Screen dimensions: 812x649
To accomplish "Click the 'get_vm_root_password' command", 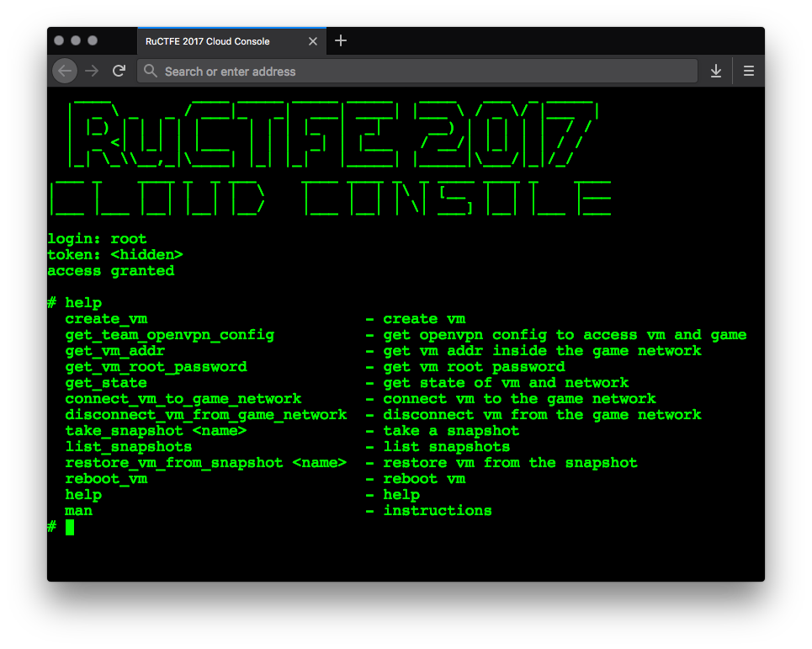I will pyautogui.click(x=157, y=367).
